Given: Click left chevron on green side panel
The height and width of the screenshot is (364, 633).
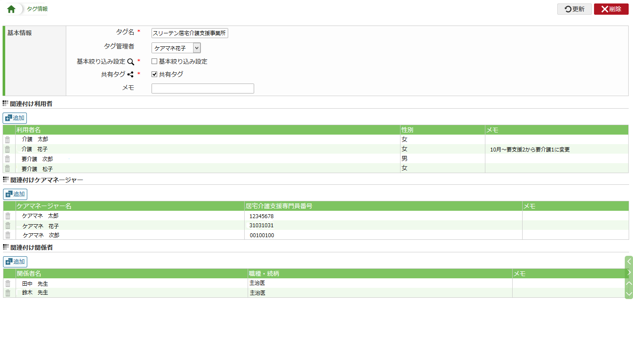Looking at the screenshot, I should pyautogui.click(x=629, y=261).
